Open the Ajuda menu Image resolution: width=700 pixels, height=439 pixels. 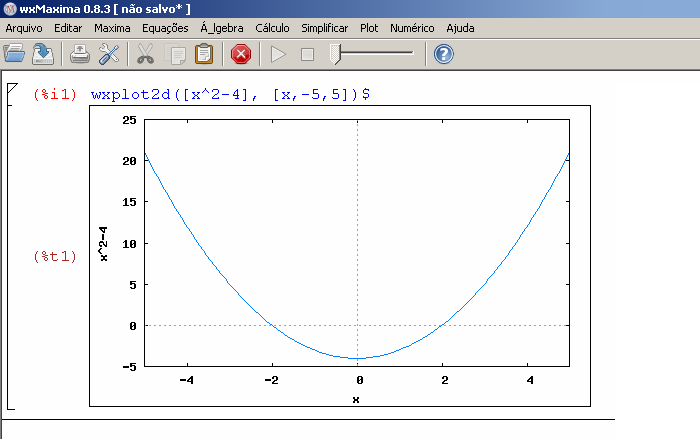pos(460,28)
